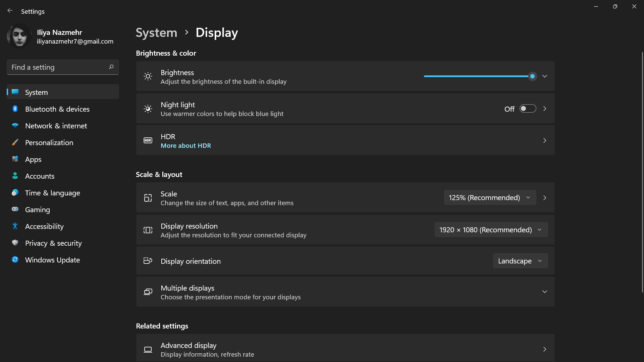Image resolution: width=644 pixels, height=362 pixels.
Task: Open the Scale percentage dropdown
Action: 490,197
